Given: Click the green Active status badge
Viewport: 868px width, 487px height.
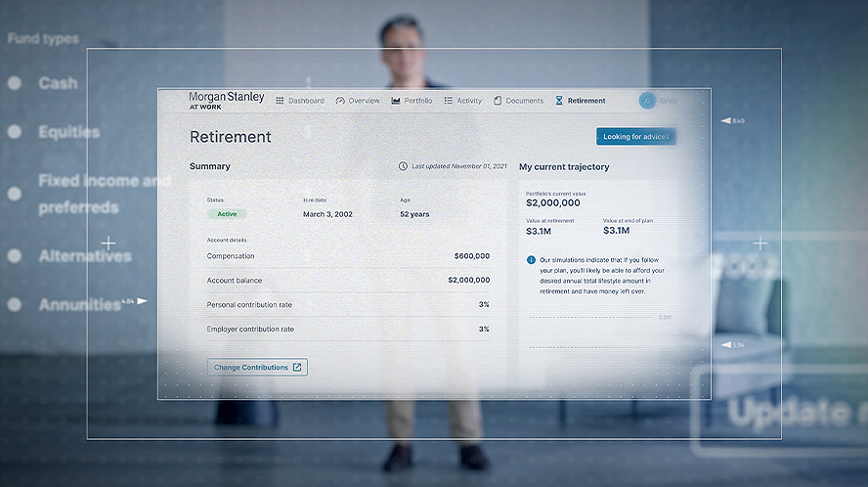Looking at the screenshot, I should [227, 214].
